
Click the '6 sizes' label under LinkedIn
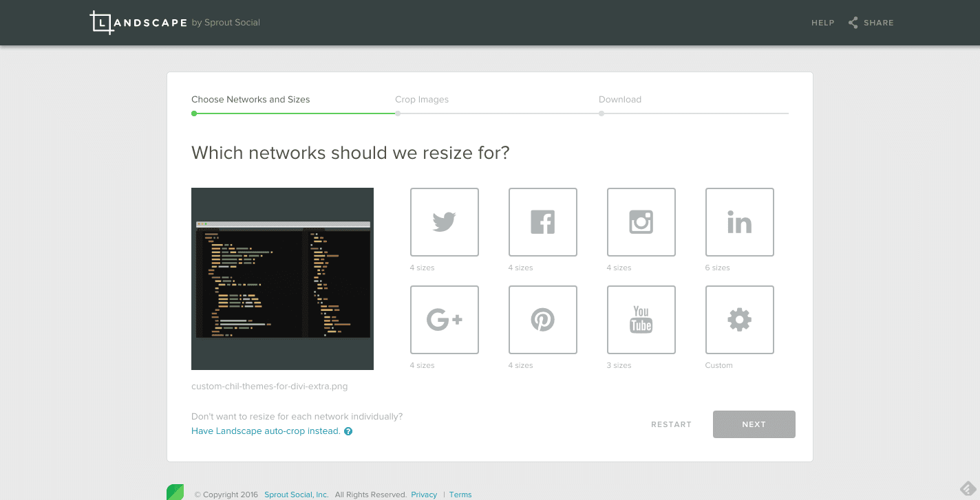718,268
